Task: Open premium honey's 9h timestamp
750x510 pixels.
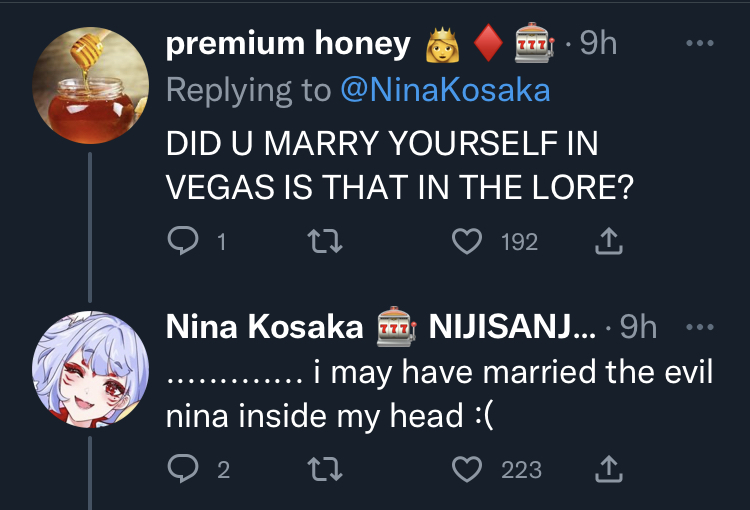Action: (598, 44)
